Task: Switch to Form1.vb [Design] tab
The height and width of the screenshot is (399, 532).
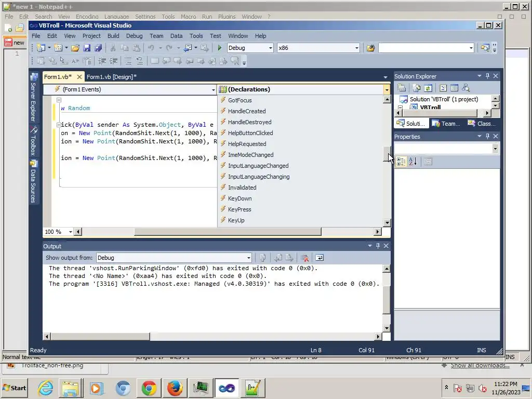Action: (112, 77)
